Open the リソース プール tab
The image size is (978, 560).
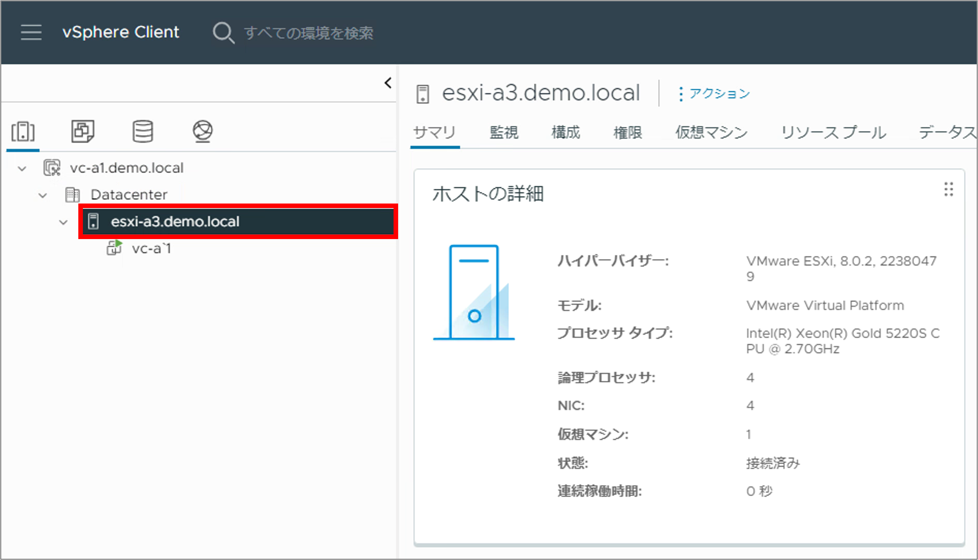click(x=833, y=133)
